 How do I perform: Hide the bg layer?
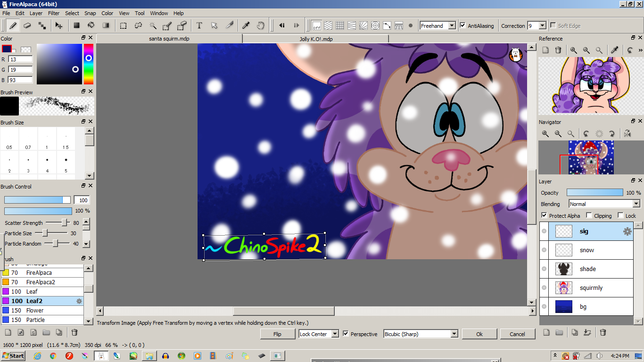544,307
